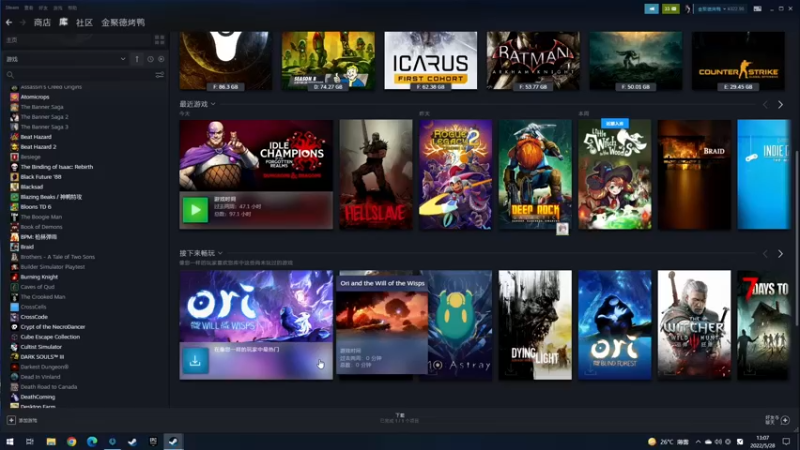Show next play-next shelf arrow
This screenshot has height=450, width=800.
pyautogui.click(x=781, y=254)
